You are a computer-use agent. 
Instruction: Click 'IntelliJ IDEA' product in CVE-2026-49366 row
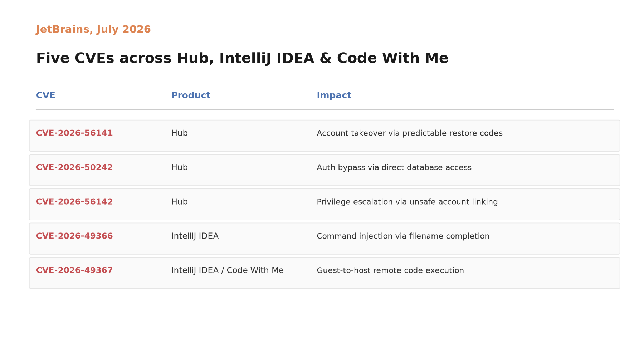[x=195, y=236]
